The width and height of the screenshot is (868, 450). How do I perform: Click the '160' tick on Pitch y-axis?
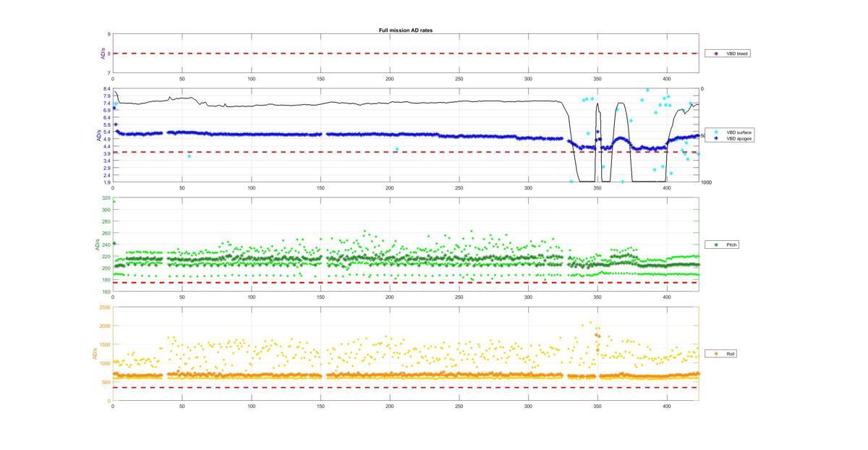click(107, 292)
